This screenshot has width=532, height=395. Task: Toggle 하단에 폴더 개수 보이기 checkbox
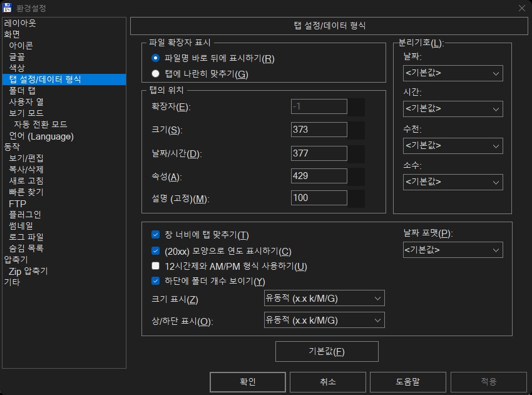pos(155,280)
